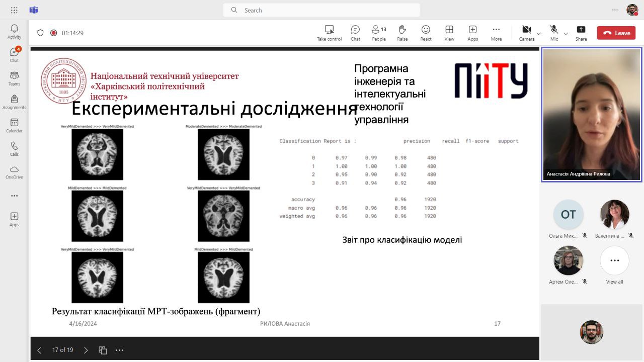
Task: Click View all participants
Action: tap(614, 265)
